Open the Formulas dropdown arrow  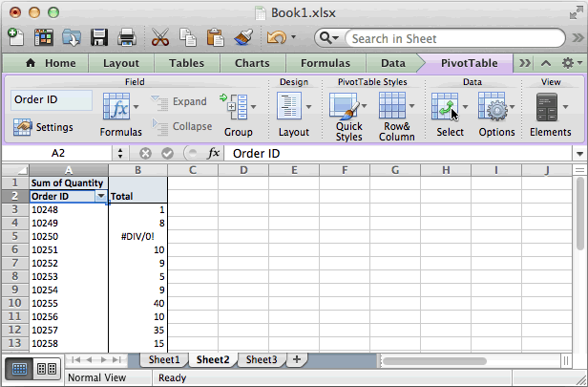pyautogui.click(x=136, y=107)
